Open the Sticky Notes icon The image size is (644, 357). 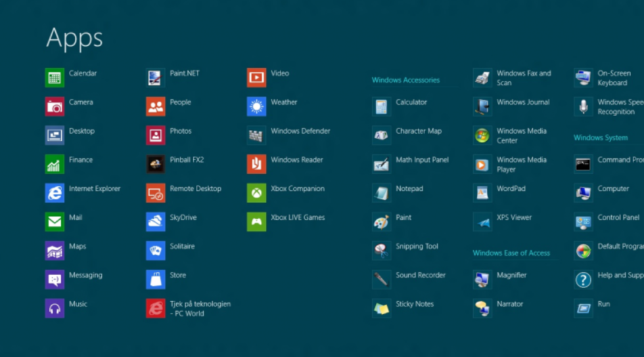pyautogui.click(x=382, y=308)
